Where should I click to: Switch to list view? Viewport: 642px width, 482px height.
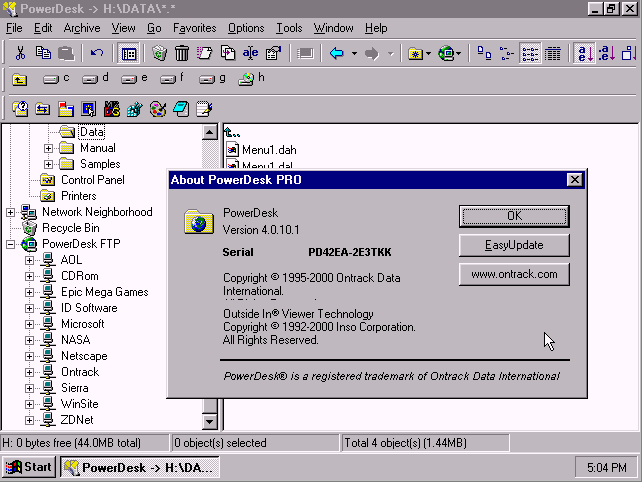click(530, 54)
